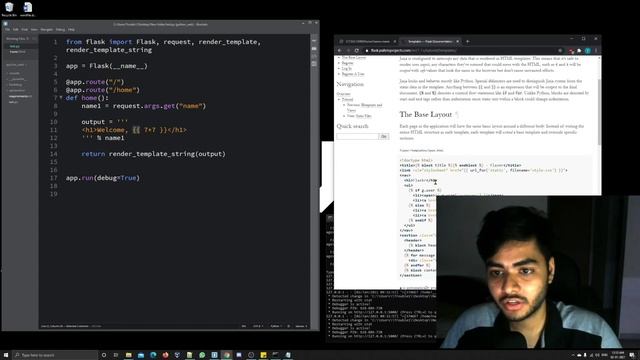
Task: Click the taskbar search box
Action: (55, 355)
